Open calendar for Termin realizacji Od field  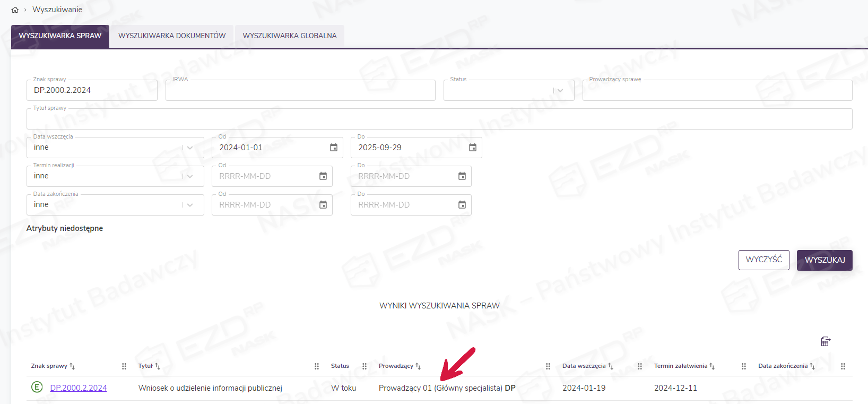point(323,176)
